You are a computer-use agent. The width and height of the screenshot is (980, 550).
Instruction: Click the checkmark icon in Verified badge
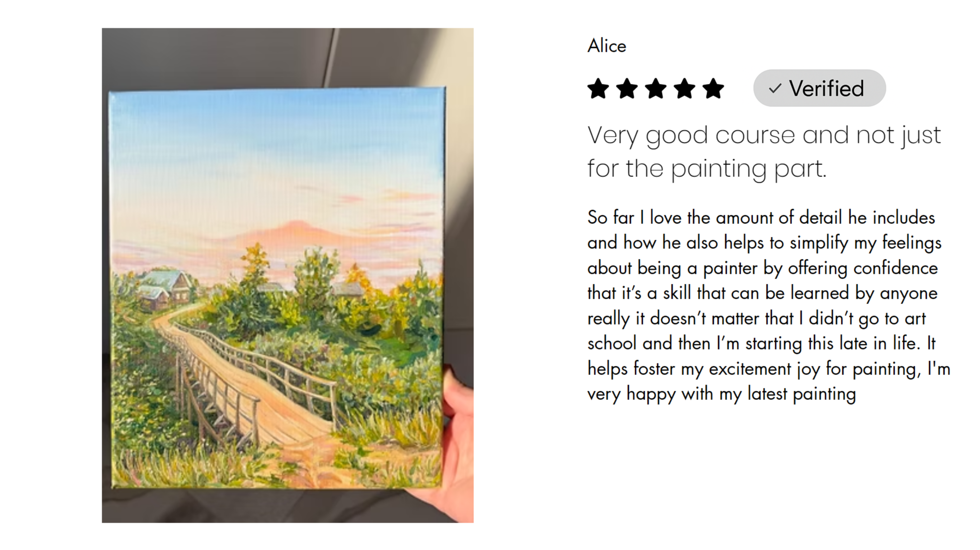(775, 88)
